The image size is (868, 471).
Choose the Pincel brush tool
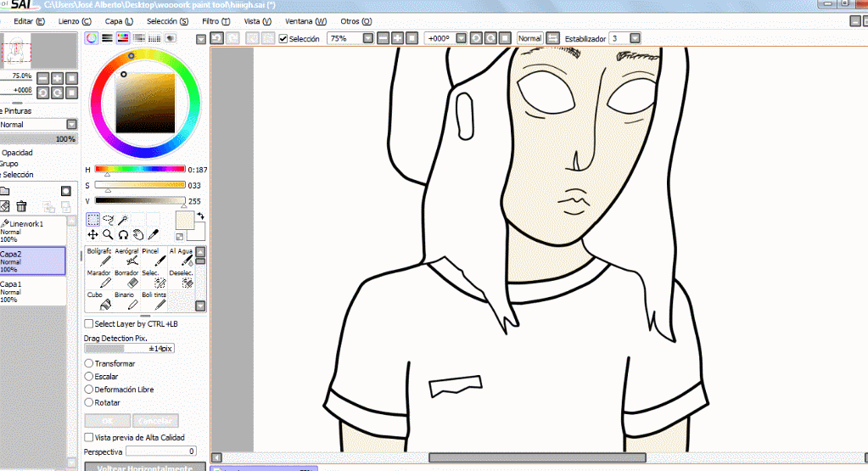(x=154, y=257)
